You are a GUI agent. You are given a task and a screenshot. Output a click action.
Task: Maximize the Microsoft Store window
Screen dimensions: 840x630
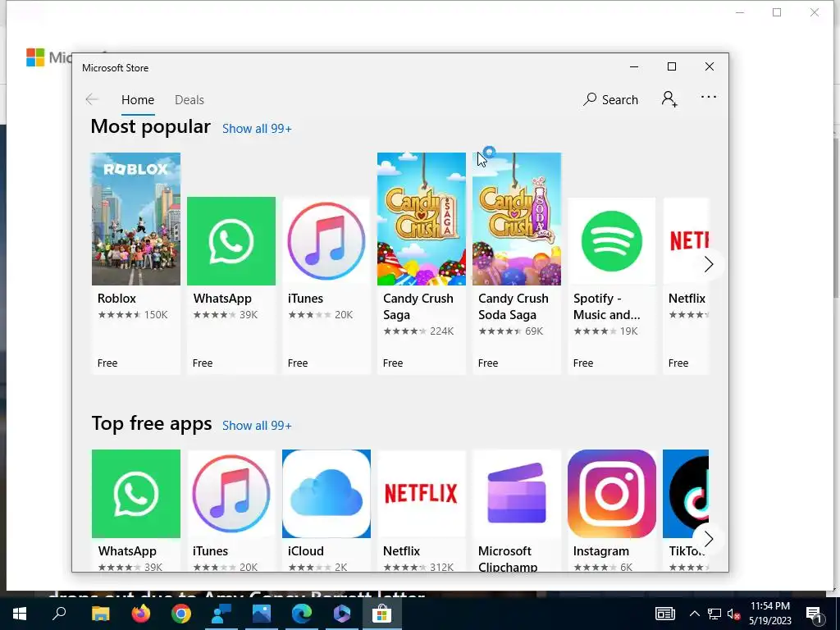671,66
